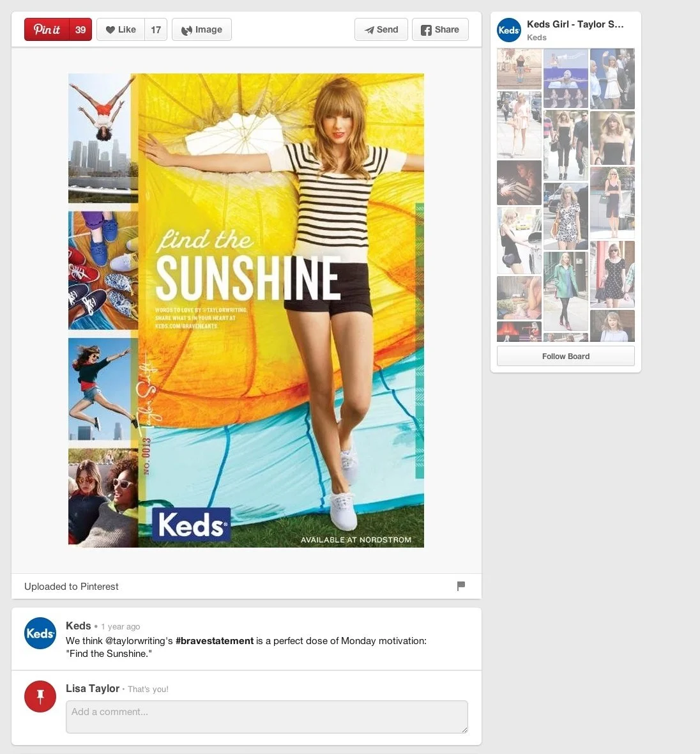Image resolution: width=700 pixels, height=754 pixels.
Task: Click the Follow Board button
Action: coord(565,356)
